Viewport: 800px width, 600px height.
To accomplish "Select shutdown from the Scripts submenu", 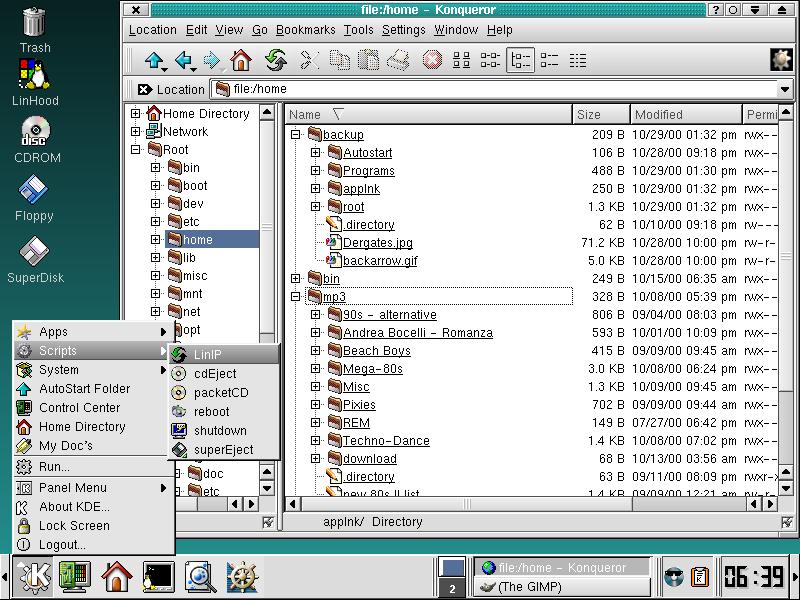I will (x=220, y=431).
